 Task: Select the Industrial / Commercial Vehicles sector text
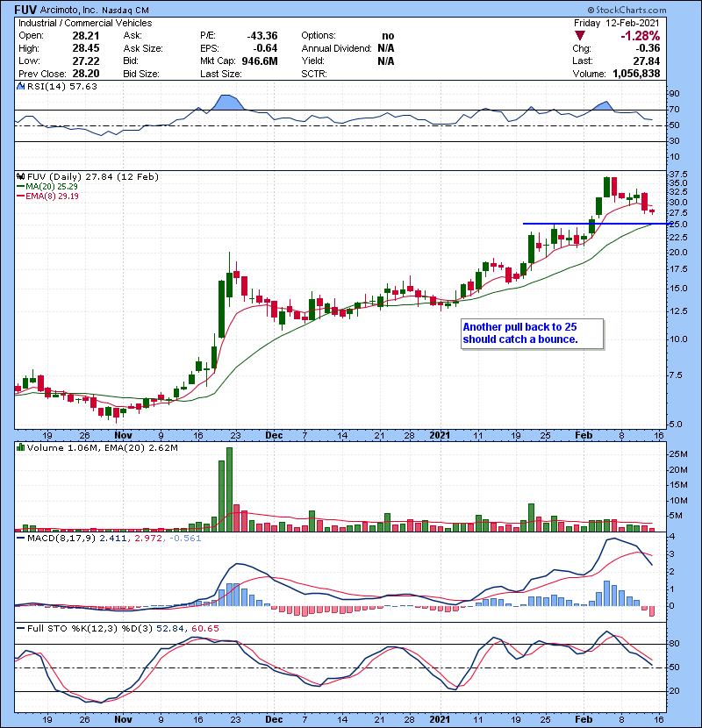click(85, 23)
